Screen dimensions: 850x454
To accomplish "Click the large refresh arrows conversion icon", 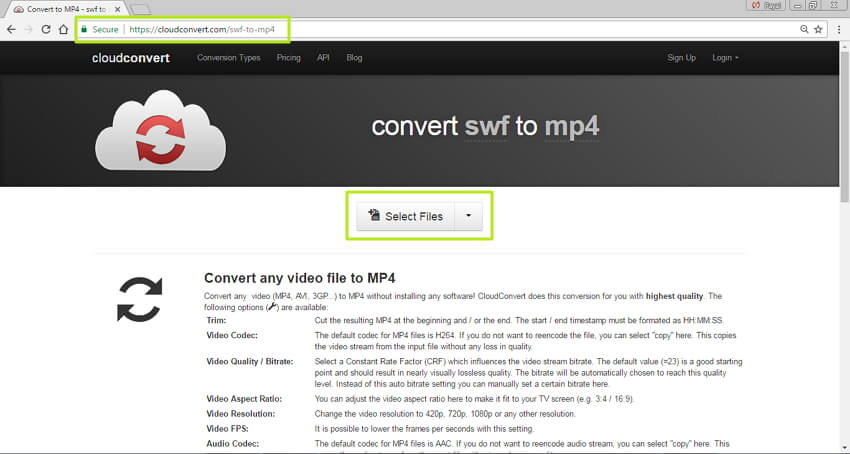I will [x=139, y=299].
